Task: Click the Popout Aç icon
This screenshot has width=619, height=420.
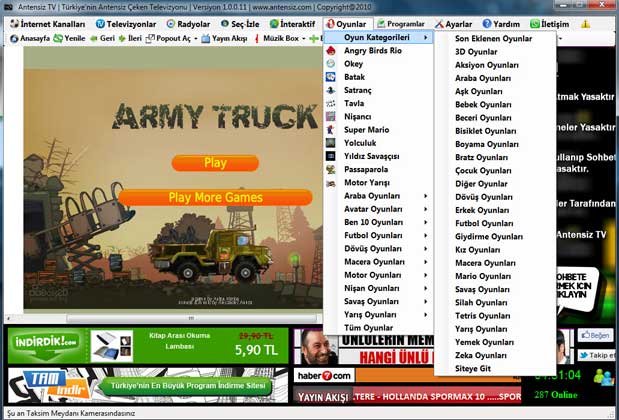Action: pyautogui.click(x=150, y=39)
